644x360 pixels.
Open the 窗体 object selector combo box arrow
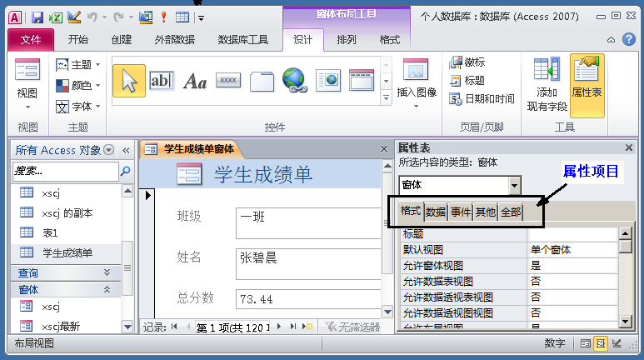tap(514, 186)
